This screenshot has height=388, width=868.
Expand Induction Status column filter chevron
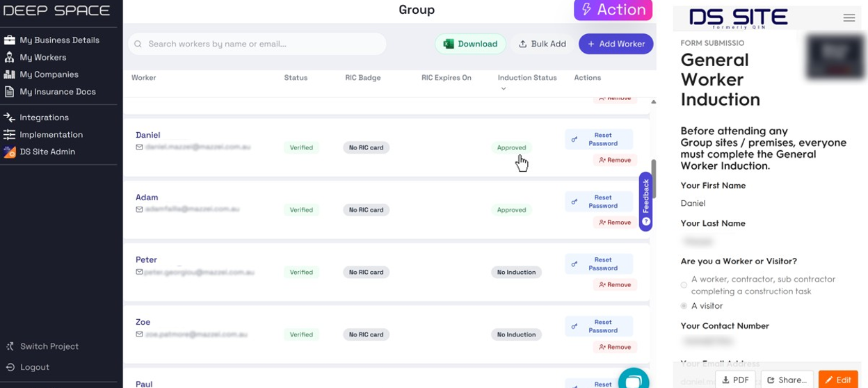pos(504,88)
